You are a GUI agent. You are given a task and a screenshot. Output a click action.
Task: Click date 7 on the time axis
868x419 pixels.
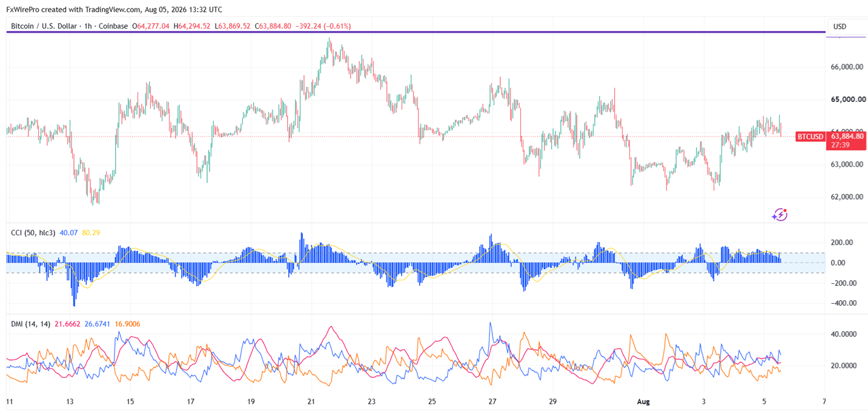(x=824, y=401)
